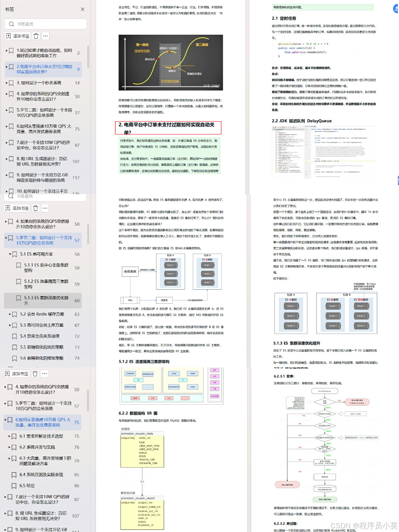Click the bookmark icon beside 5.3 高可用会员主库方案
The height and width of the screenshot is (532, 399).
pyautogui.click(x=15, y=325)
